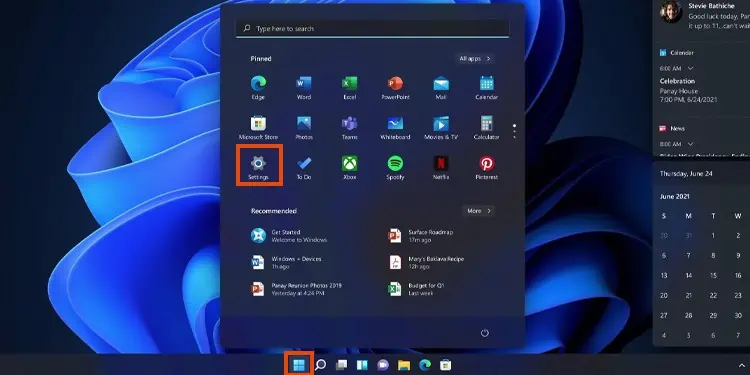Select June 1 in the calendar
The image size is (750, 375).
pos(713,236)
